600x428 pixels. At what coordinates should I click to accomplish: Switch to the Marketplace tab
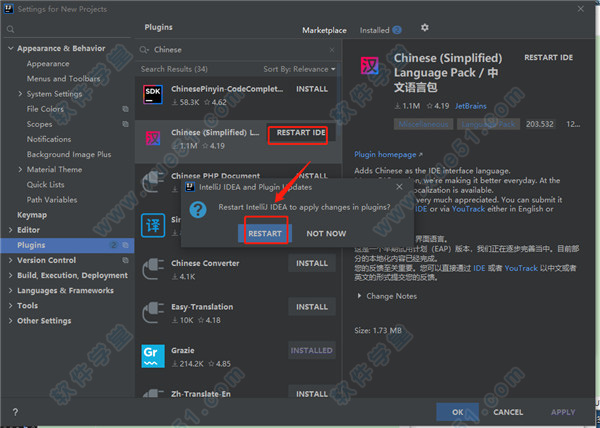point(324,30)
